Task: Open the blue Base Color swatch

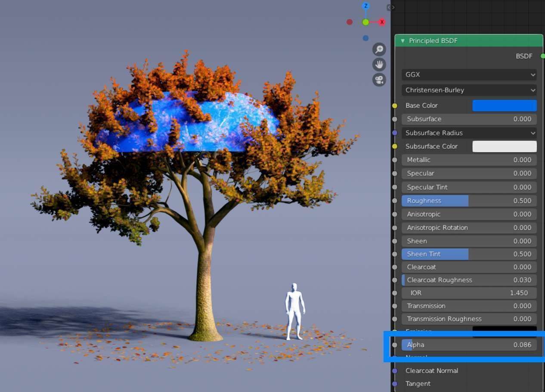Action: click(x=505, y=105)
